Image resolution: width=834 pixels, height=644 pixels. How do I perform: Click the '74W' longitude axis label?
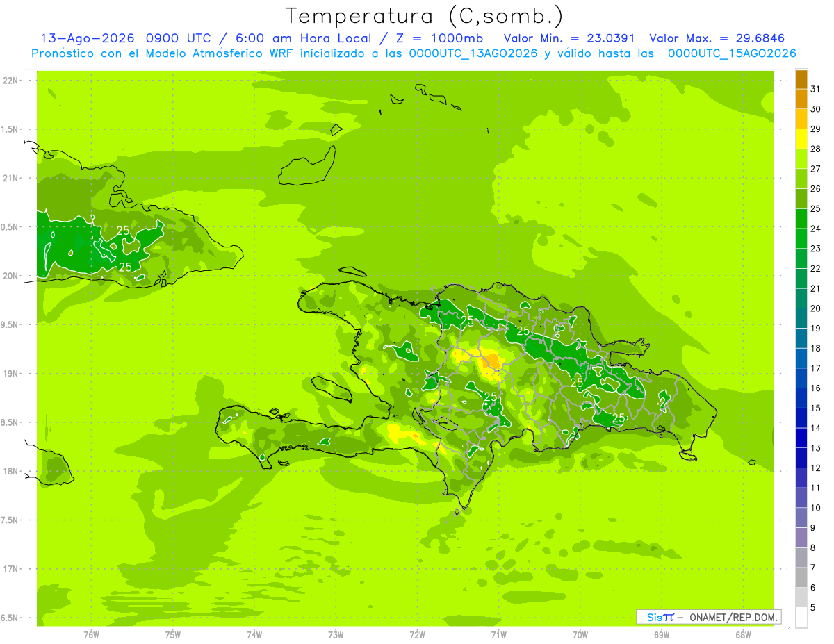click(x=254, y=635)
